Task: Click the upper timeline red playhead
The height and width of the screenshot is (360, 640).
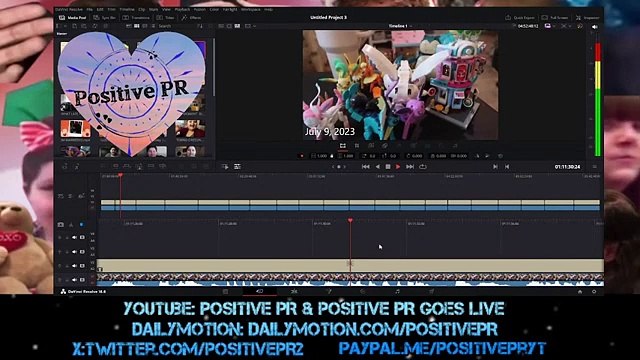Action: tap(120, 175)
